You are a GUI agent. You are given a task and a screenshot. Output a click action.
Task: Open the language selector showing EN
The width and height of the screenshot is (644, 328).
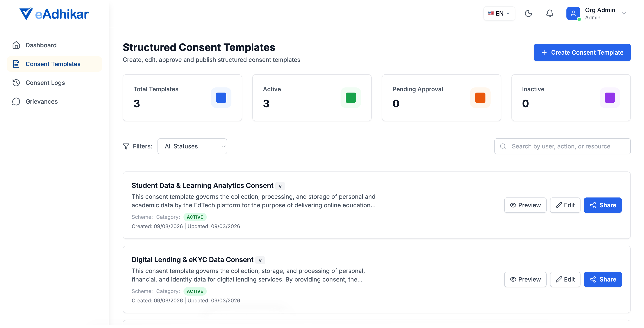499,13
